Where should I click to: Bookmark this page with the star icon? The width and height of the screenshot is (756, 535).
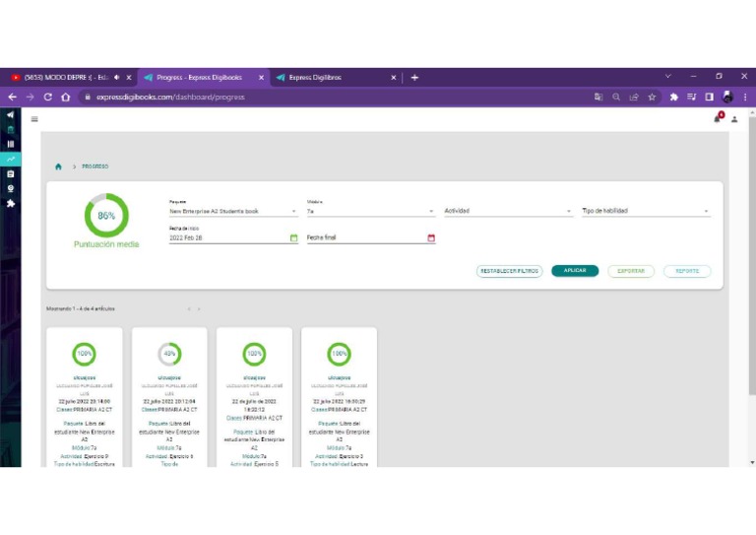[652, 97]
